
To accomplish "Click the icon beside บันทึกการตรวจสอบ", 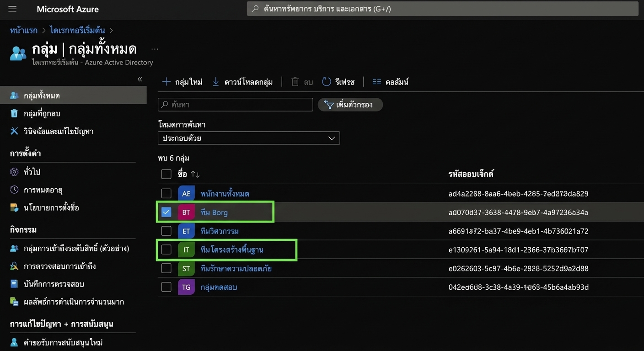I will pyautogui.click(x=15, y=284).
